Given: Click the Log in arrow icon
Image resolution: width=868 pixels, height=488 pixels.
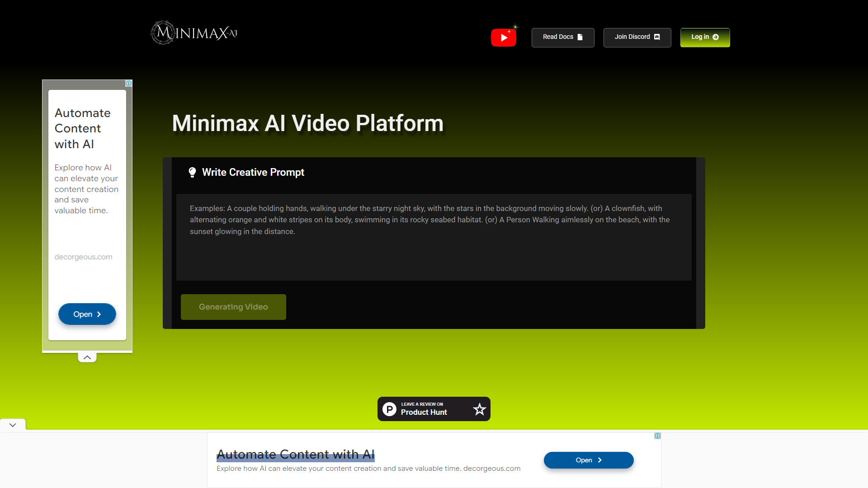Looking at the screenshot, I should [716, 37].
